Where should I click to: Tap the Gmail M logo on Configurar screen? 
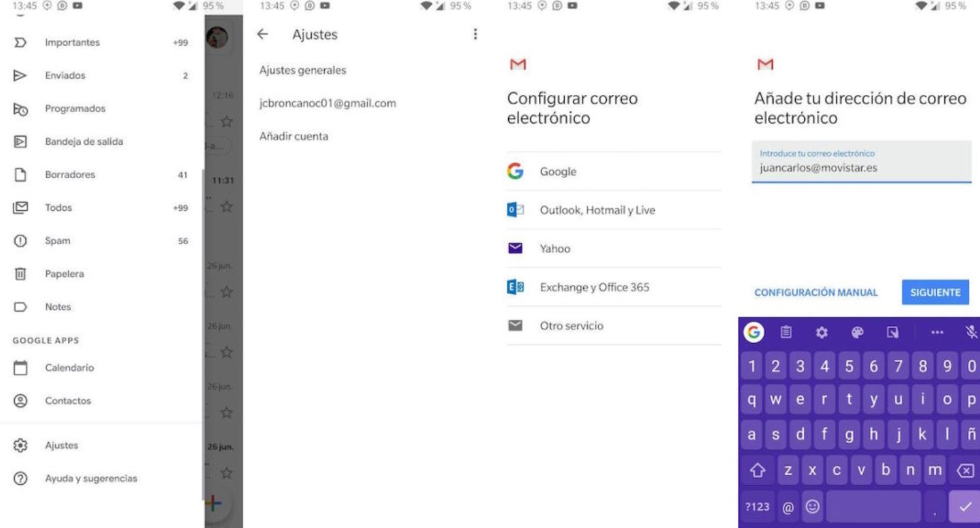pyautogui.click(x=518, y=64)
